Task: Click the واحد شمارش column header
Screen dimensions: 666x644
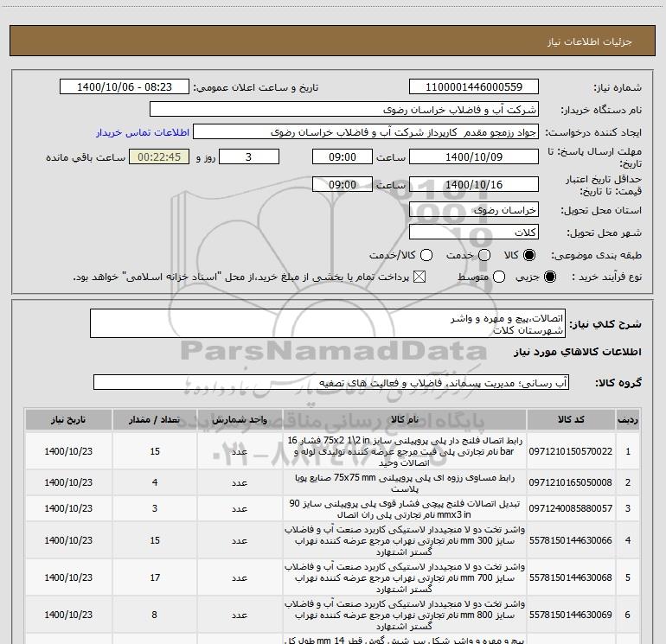Action: click(240, 419)
